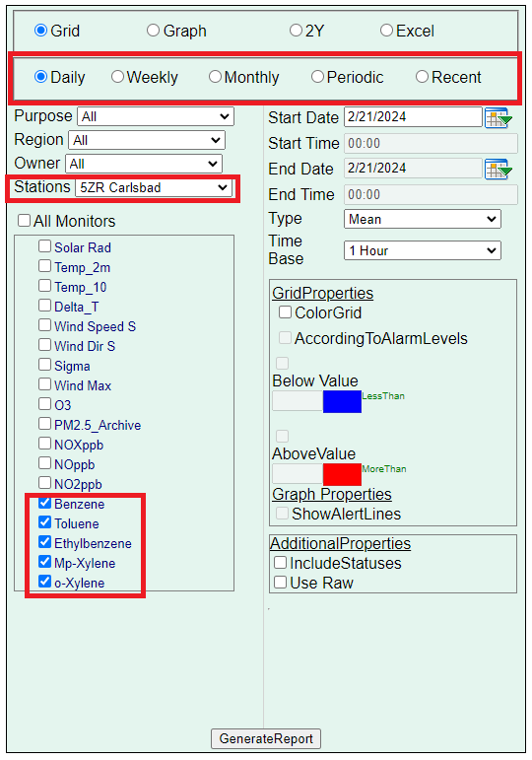Open the GridProperties link
The image size is (532, 760).
coord(323,293)
